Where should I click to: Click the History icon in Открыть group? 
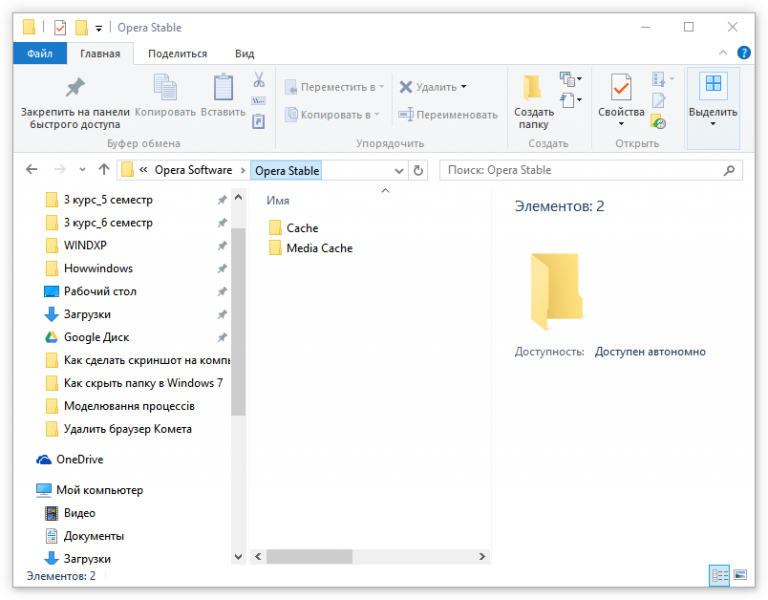658,121
